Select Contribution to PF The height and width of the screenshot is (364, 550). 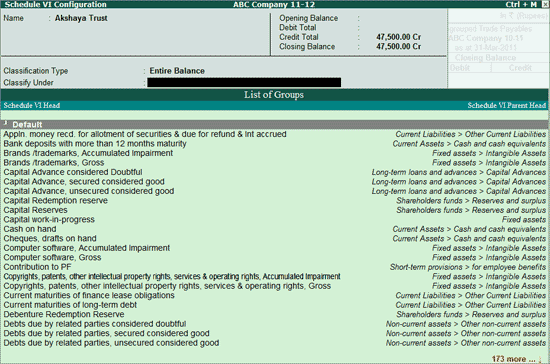[x=37, y=267]
